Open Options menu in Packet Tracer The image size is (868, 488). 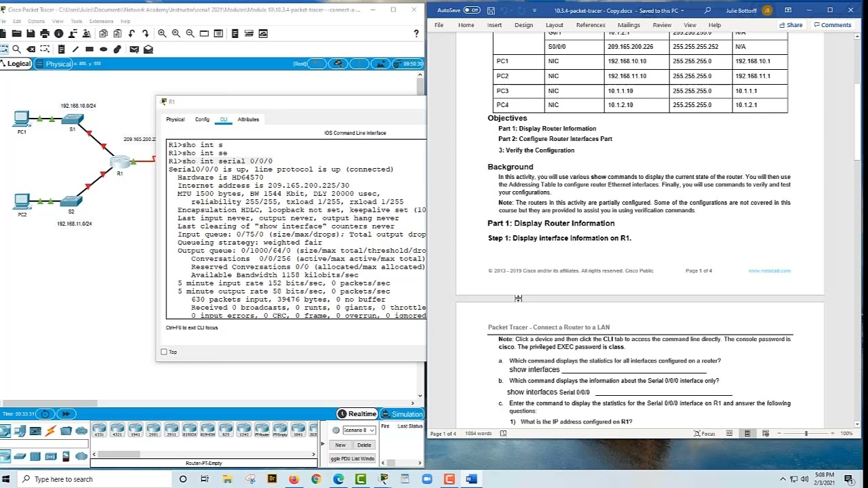point(36,21)
